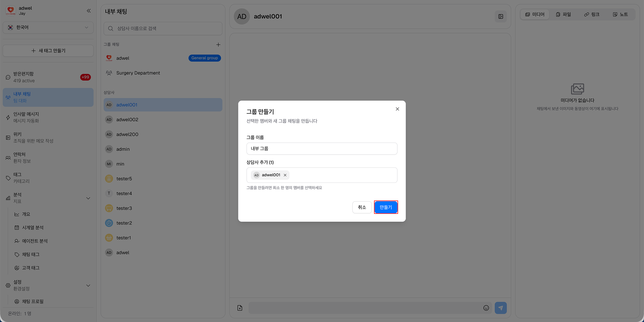The height and width of the screenshot is (322, 644).
Task: Click the send message icon
Action: click(500, 308)
